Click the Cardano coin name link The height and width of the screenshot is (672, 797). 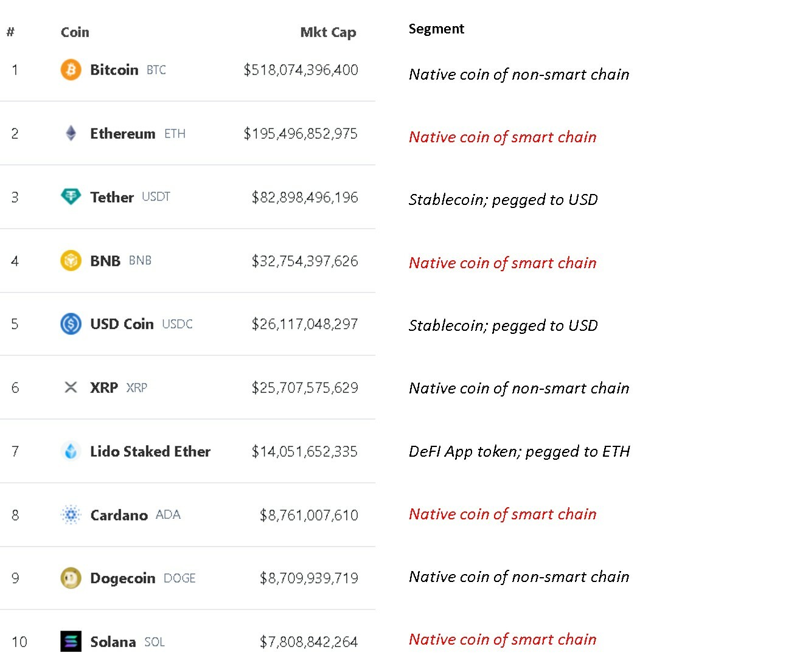(x=119, y=516)
